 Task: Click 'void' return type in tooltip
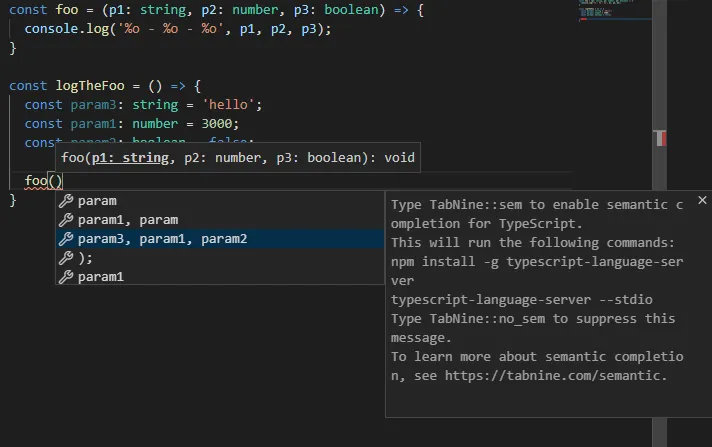pyautogui.click(x=400, y=158)
